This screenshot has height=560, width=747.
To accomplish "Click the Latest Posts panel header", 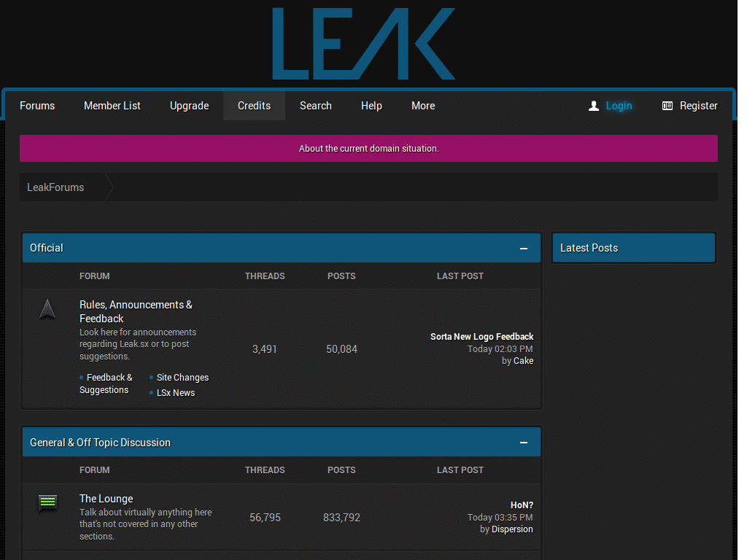I will 634,248.
